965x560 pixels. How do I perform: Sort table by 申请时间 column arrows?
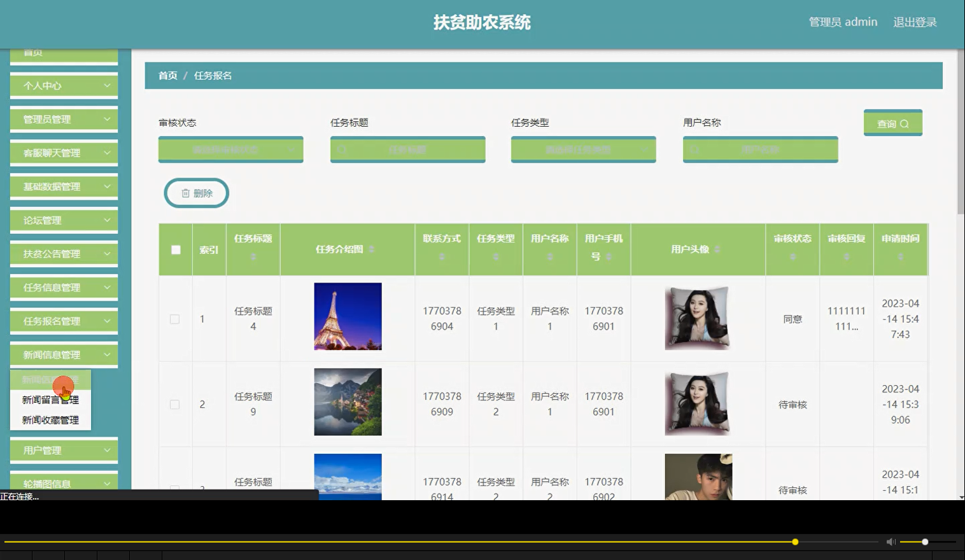[x=900, y=256]
